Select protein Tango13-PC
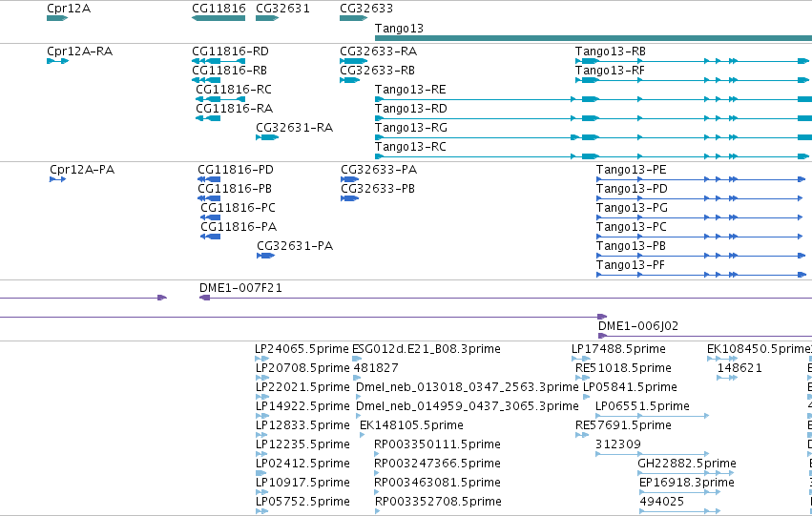Viewport: 812px width, 516px height. click(631, 227)
